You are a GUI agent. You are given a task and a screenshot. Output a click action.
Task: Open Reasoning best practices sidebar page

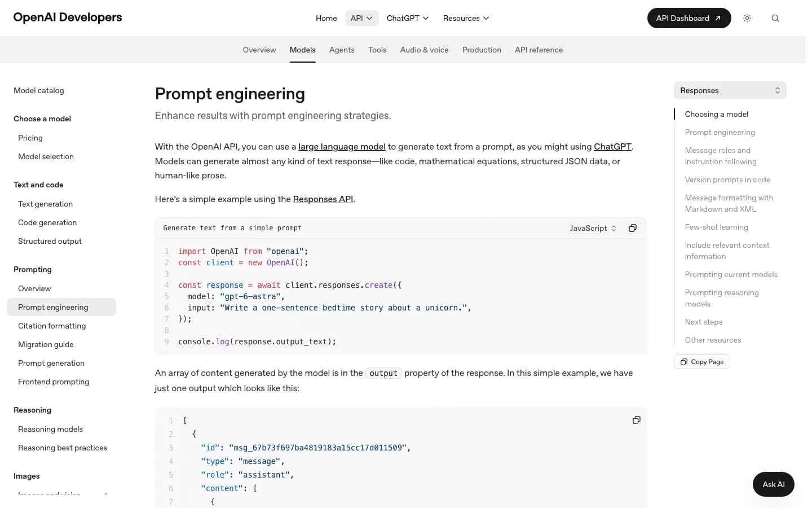pos(63,448)
